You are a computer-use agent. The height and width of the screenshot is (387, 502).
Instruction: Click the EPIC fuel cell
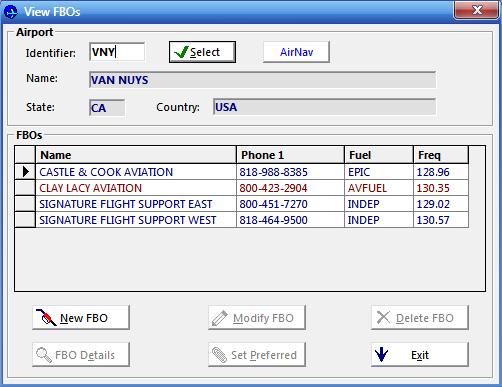(379, 172)
